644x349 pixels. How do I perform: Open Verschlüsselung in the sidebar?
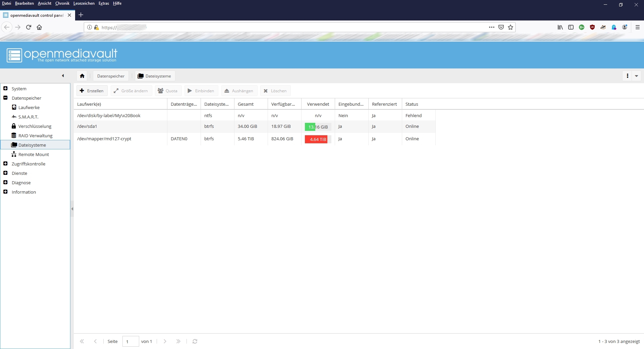click(35, 126)
